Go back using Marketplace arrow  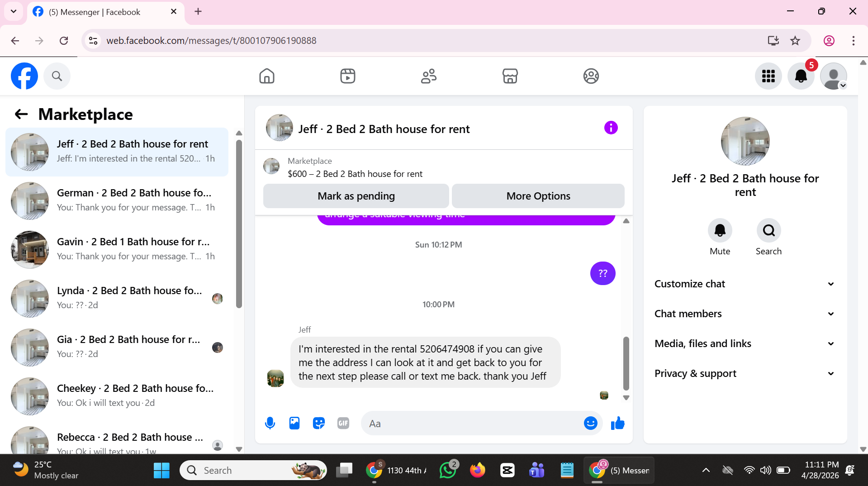click(21, 114)
